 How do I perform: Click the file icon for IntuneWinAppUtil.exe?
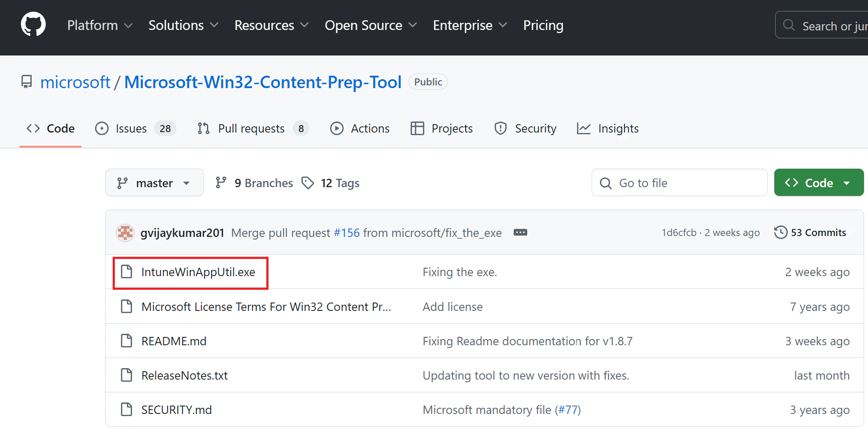127,272
